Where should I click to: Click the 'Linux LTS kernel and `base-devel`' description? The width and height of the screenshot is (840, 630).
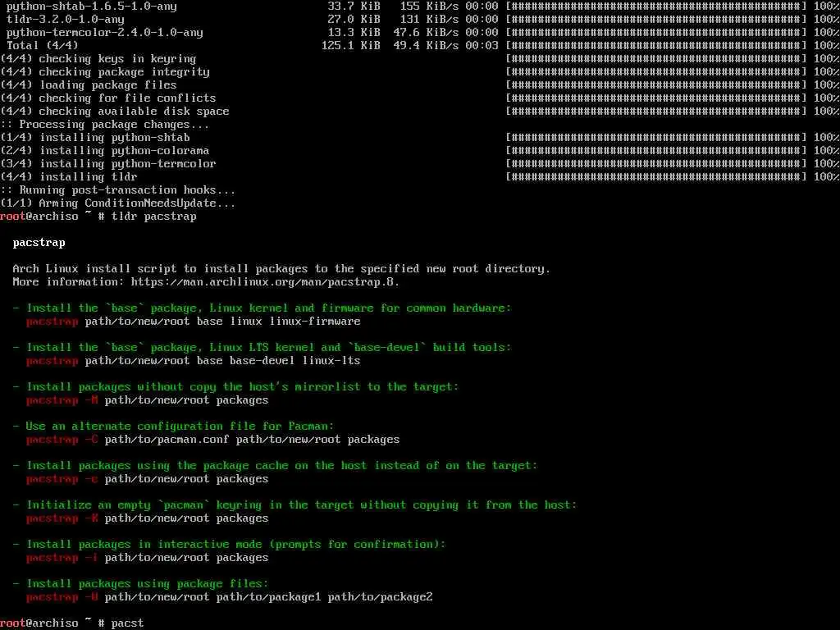[262, 348]
